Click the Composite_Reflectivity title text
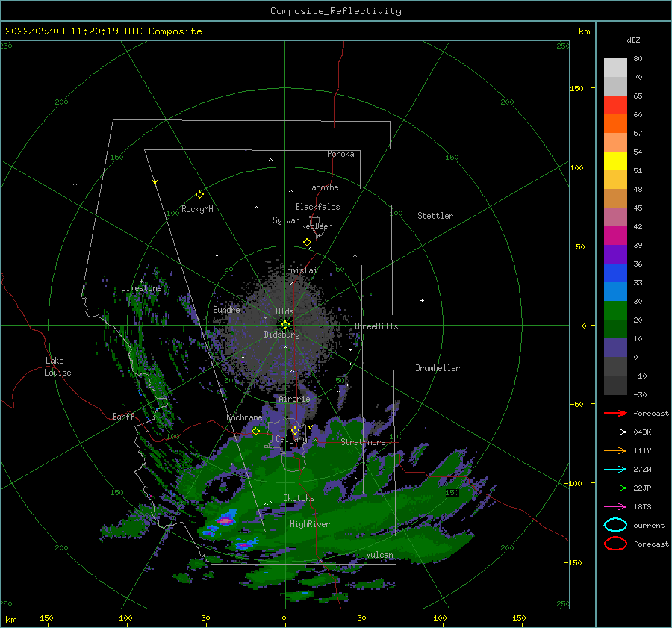Screen dimensions: 672x628 click(x=335, y=11)
